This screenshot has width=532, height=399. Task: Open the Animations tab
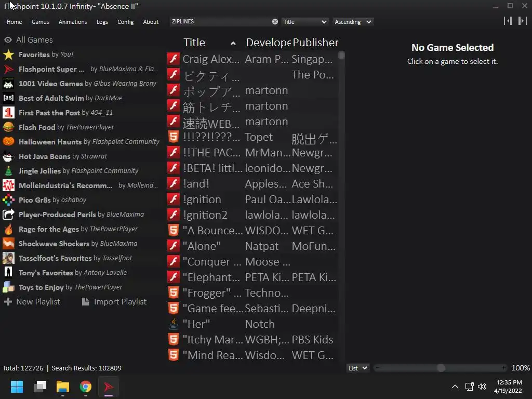[x=73, y=22]
